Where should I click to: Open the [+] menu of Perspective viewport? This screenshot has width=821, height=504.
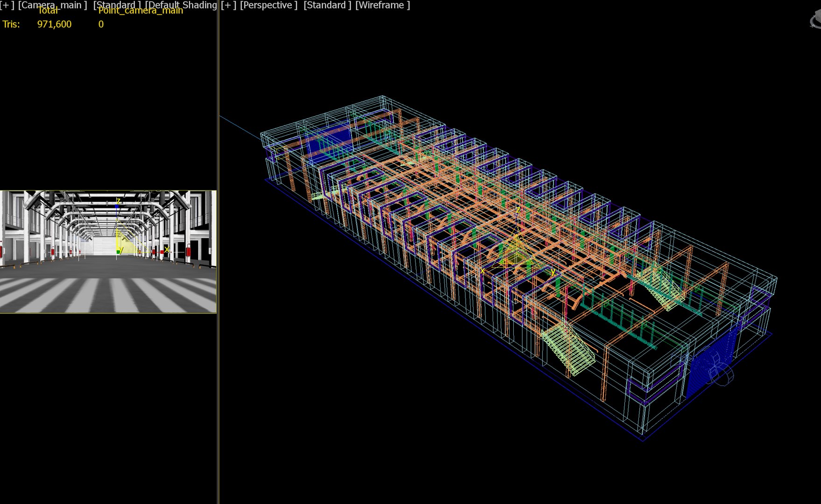coord(228,5)
